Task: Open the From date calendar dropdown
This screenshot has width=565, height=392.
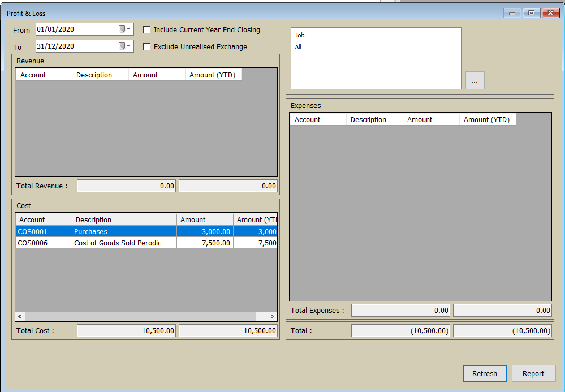Action: tap(124, 29)
